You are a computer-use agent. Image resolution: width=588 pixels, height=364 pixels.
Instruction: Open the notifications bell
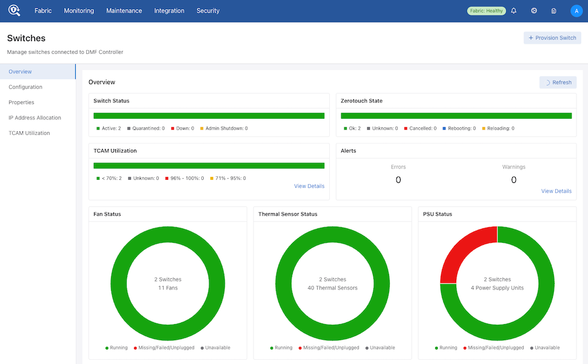click(514, 11)
